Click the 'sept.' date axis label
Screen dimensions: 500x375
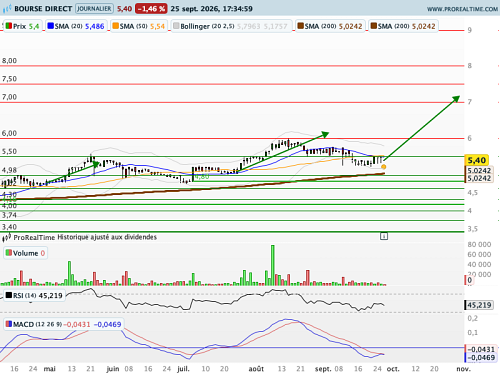[x=323, y=369]
